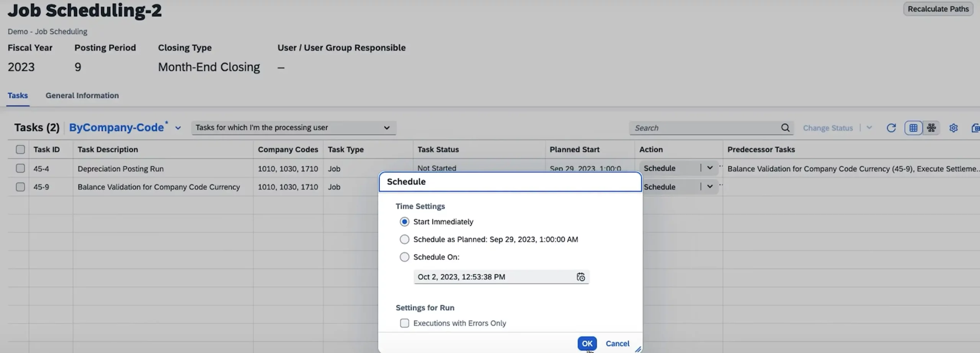This screenshot has width=980, height=353.
Task: Click ByCompany-Code view name
Action: (x=117, y=127)
